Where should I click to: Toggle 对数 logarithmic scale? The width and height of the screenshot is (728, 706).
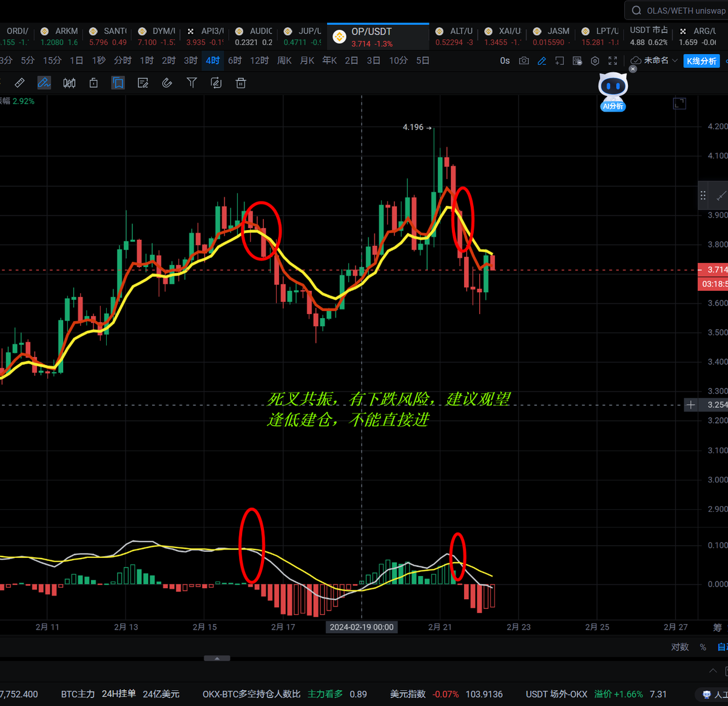tap(680, 647)
